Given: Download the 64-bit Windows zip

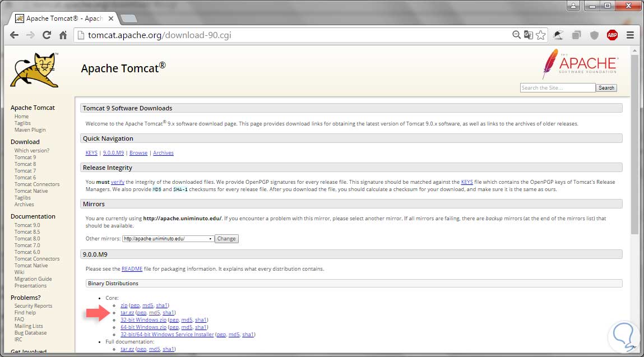Looking at the screenshot, I should [143, 327].
